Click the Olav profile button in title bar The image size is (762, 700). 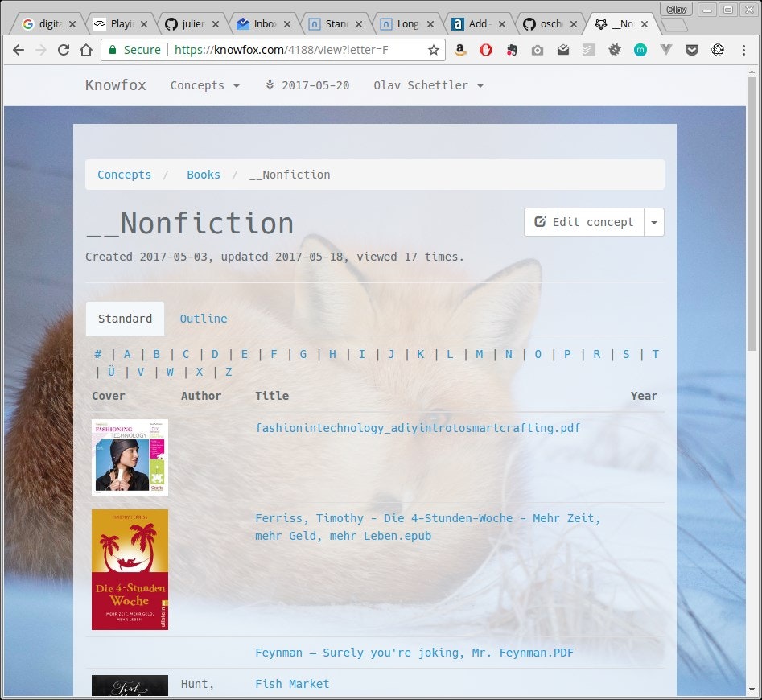point(676,9)
